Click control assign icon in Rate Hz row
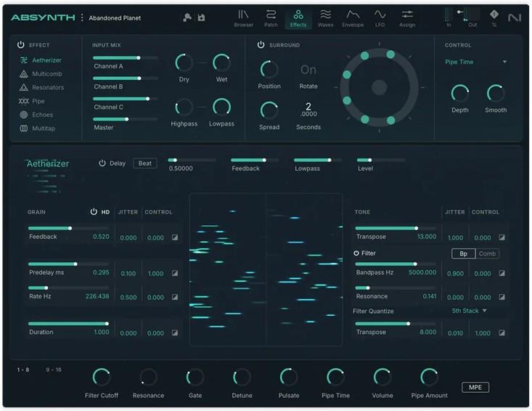This screenshot has width=532, height=411. (175, 297)
